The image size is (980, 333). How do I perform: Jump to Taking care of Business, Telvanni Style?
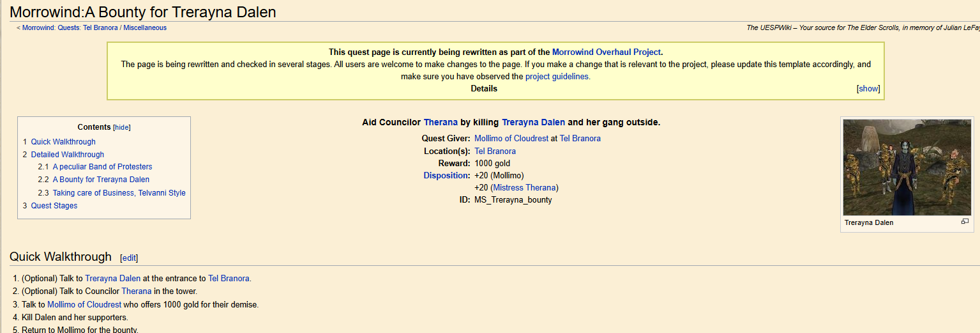click(x=119, y=193)
